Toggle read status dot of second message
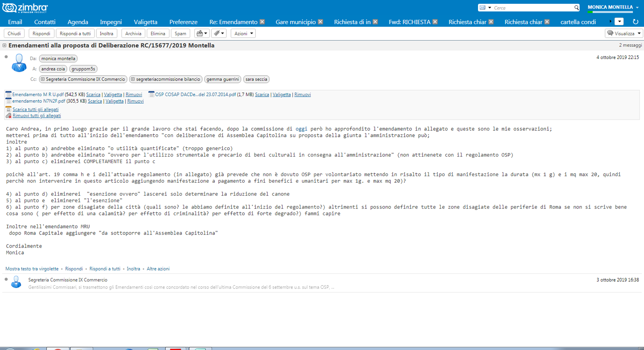This screenshot has width=644, height=350. coord(6,279)
